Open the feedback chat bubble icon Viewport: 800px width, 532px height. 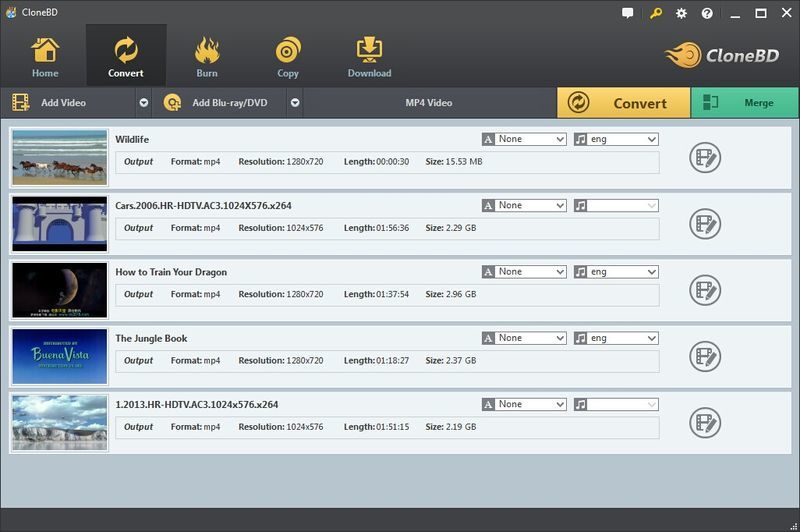628,13
